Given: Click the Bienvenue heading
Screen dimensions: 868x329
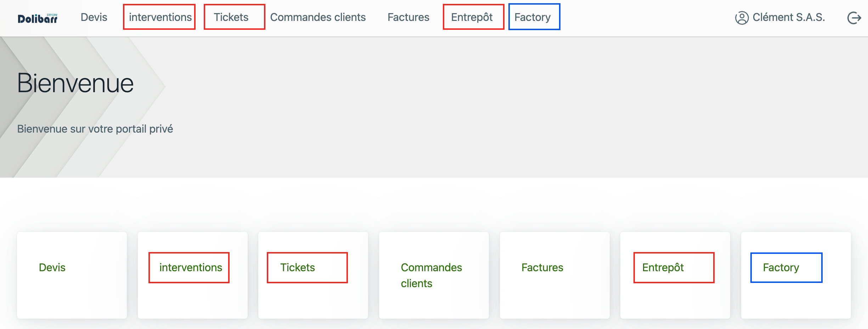Looking at the screenshot, I should tap(75, 83).
